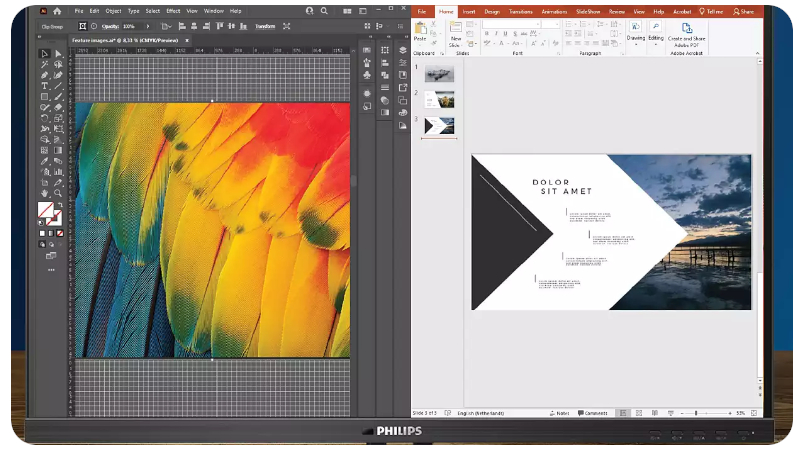The image size is (800, 450).
Task: Select the Type tool in Illustrator
Action: (x=45, y=86)
